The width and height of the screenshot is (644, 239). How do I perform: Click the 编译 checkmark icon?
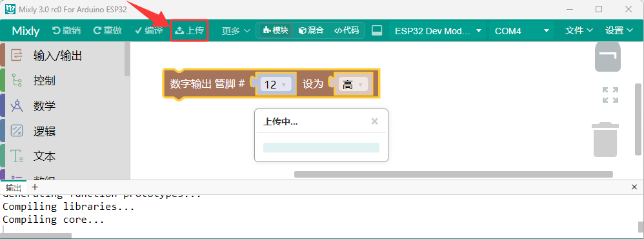tap(138, 30)
